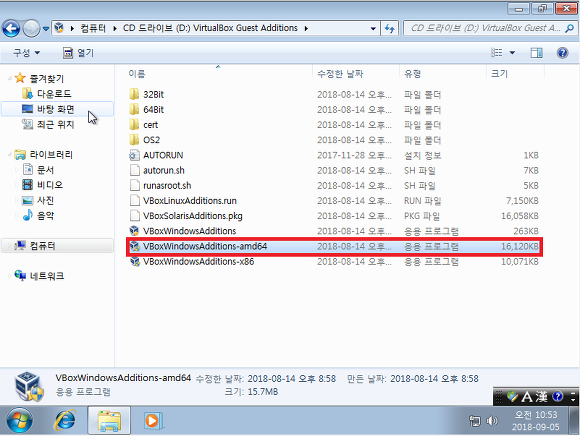Click the 열기 toolbar button

(x=78, y=53)
